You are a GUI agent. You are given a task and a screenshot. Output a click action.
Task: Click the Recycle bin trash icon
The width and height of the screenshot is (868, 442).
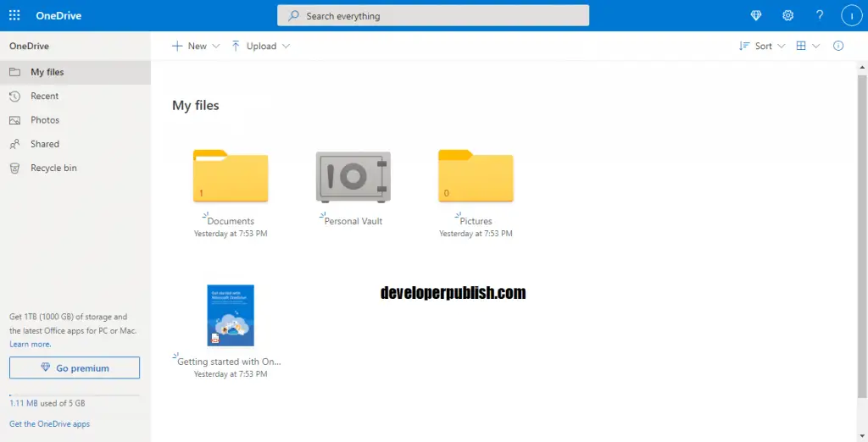coord(15,169)
